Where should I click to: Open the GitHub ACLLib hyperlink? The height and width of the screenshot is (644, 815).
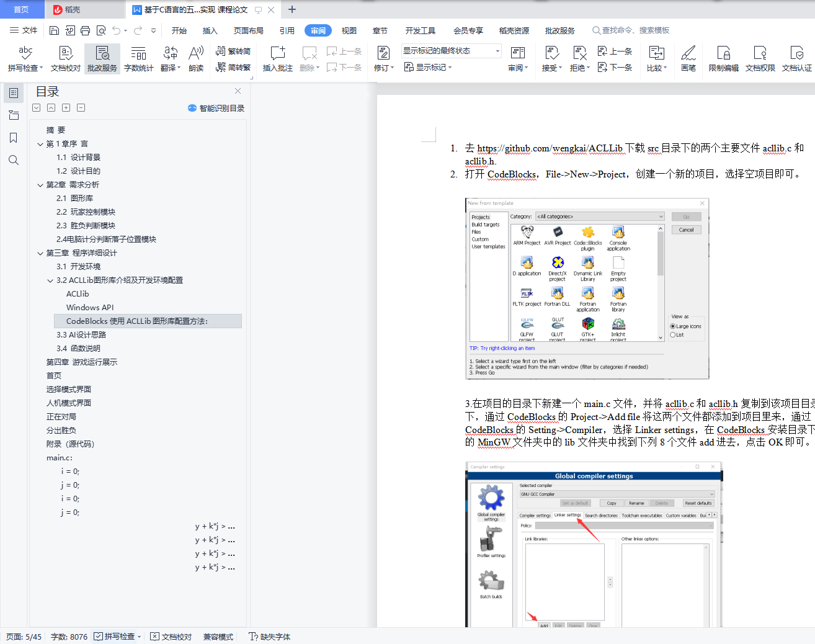coord(550,148)
